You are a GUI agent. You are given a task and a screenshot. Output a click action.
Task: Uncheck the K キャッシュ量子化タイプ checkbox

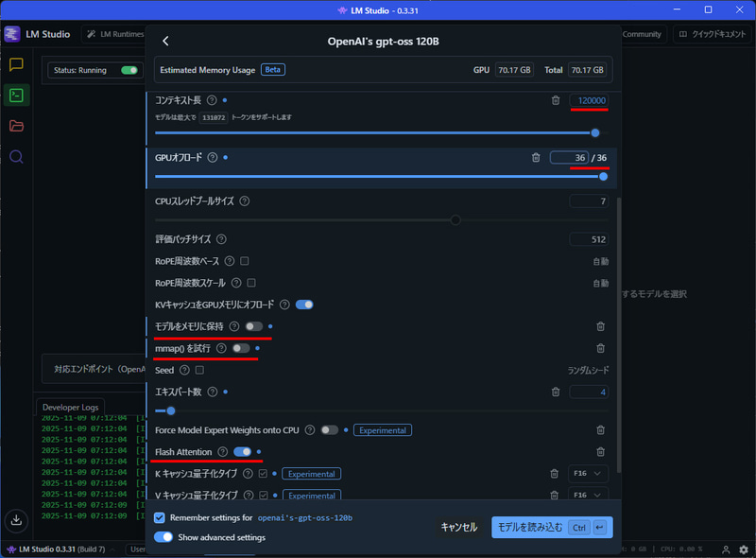[x=263, y=474]
